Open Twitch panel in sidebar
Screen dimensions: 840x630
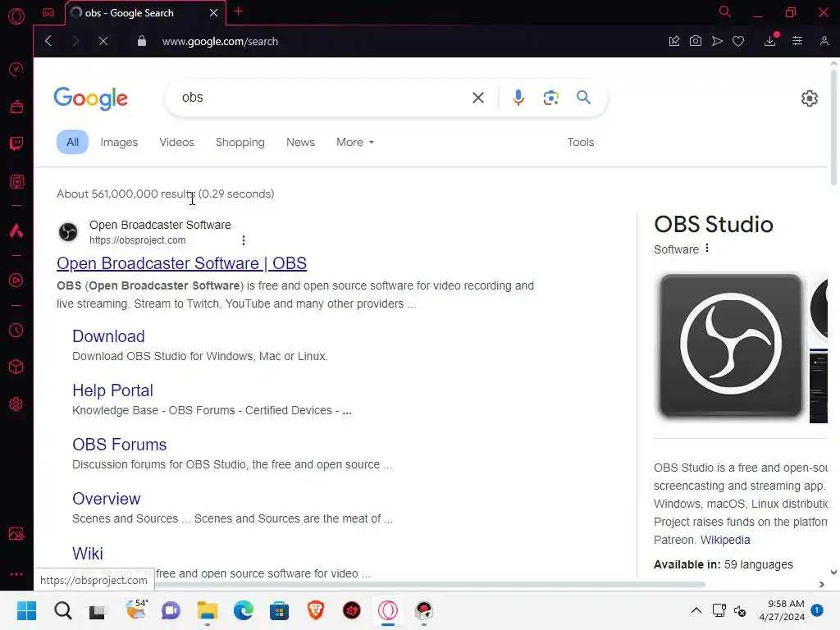click(16, 144)
